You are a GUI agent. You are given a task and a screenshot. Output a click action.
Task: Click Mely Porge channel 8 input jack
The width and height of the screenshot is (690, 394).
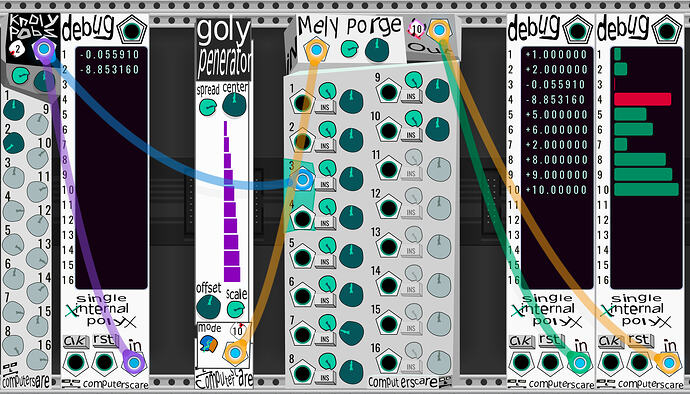point(302,373)
